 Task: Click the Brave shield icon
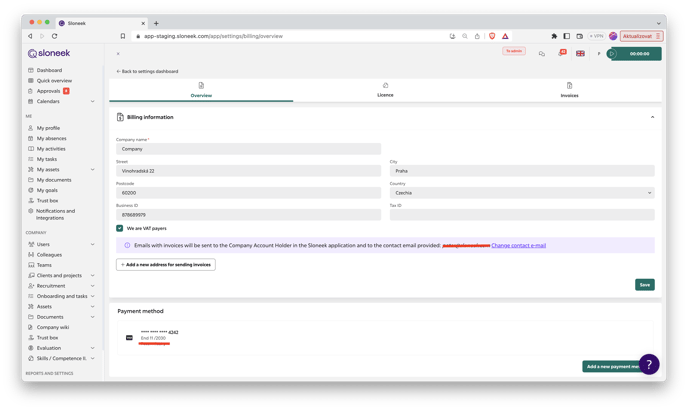pyautogui.click(x=492, y=36)
